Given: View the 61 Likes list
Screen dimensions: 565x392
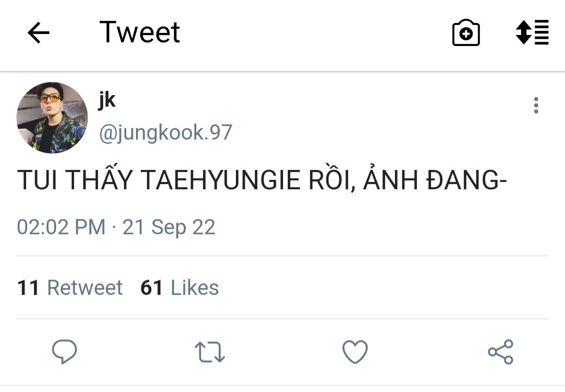Looking at the screenshot, I should coord(179,288).
